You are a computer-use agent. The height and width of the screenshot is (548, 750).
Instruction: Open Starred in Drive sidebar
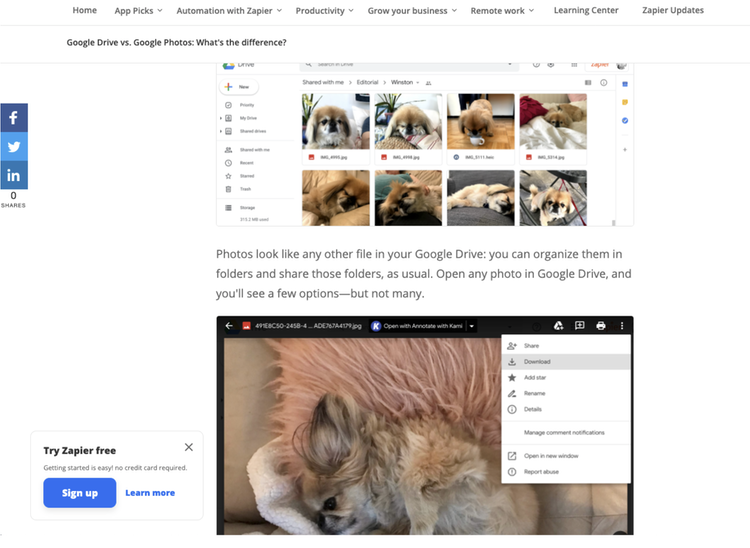coord(240,176)
